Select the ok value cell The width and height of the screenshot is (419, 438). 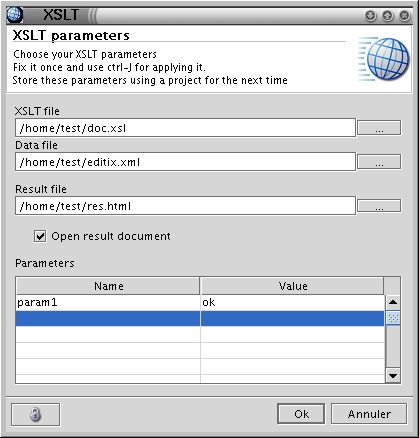292,303
